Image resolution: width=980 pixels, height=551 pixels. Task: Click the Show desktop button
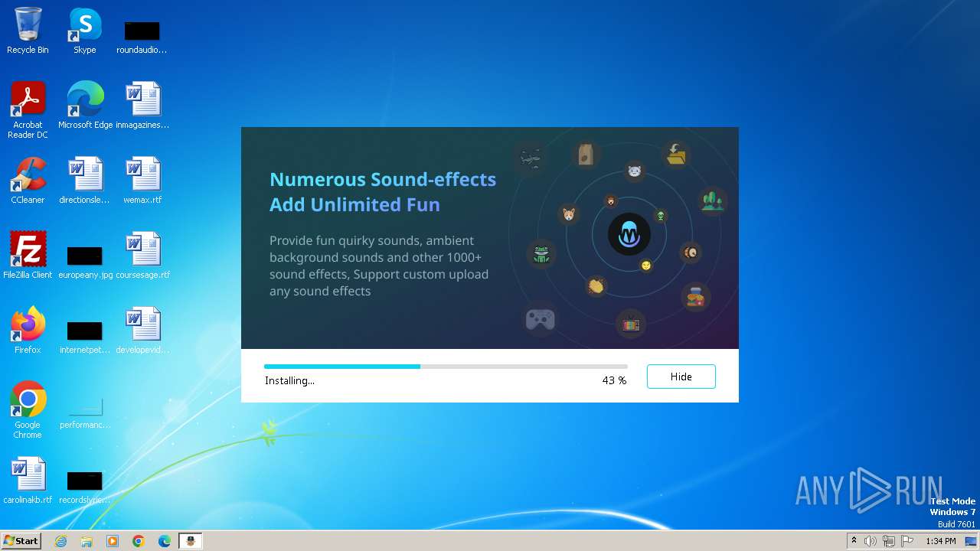tap(971, 541)
